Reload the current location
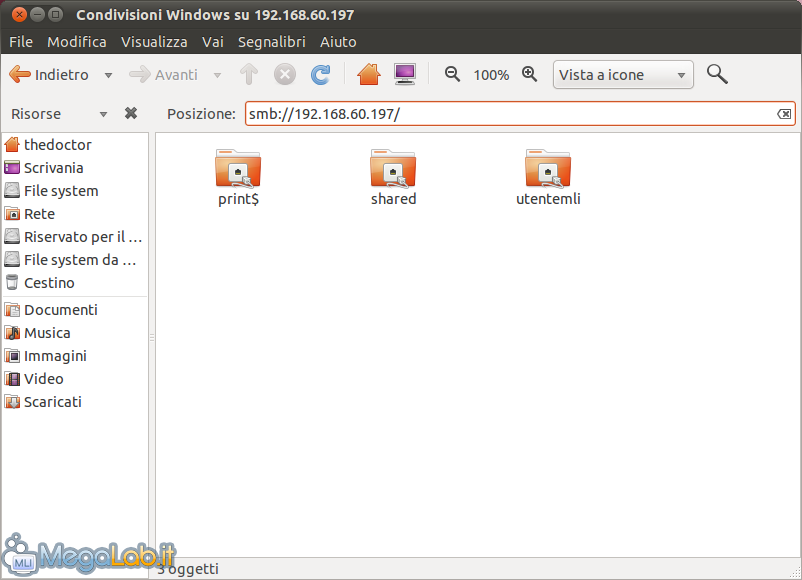This screenshot has width=802, height=580. (x=321, y=75)
